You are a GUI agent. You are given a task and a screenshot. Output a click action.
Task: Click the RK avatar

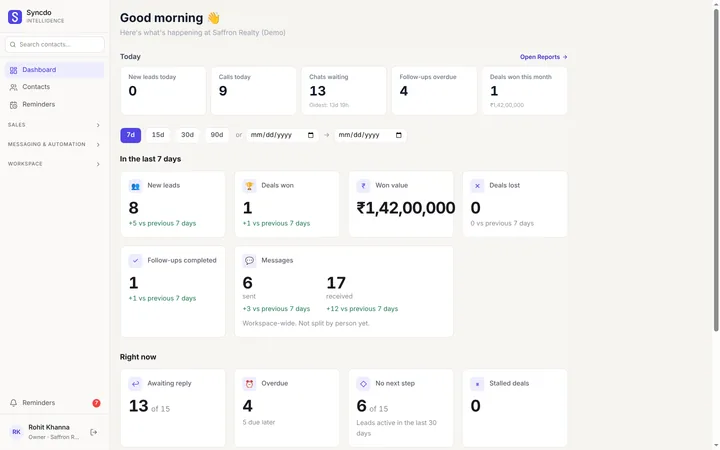(16, 432)
